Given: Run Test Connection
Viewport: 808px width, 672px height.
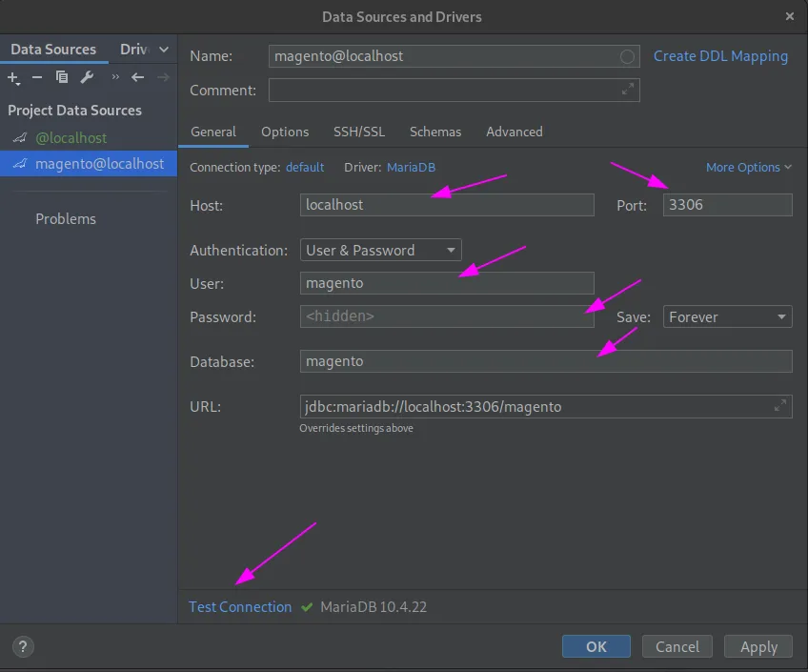Looking at the screenshot, I should click(x=239, y=606).
